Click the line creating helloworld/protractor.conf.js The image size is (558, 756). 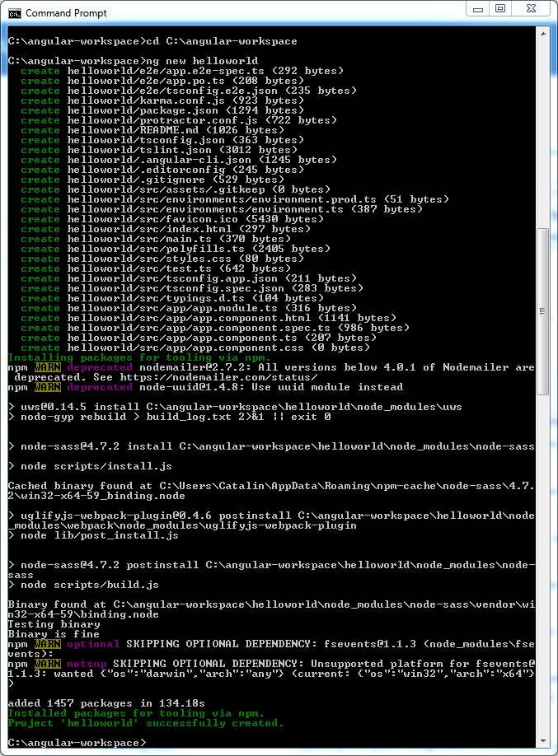coord(179,120)
